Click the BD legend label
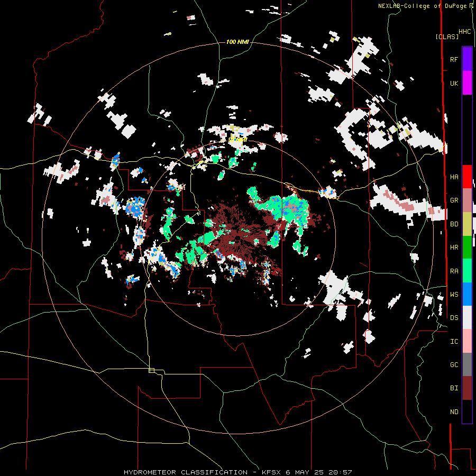 [x=454, y=224]
